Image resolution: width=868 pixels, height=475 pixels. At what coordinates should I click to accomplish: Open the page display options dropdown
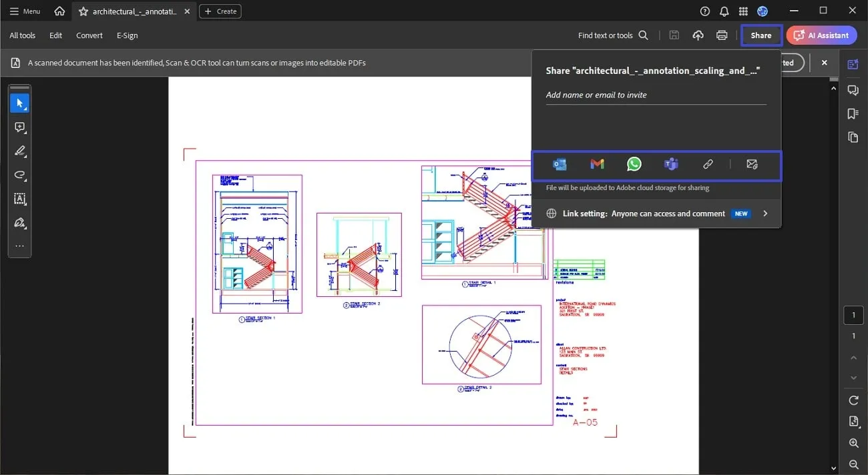coord(853,421)
